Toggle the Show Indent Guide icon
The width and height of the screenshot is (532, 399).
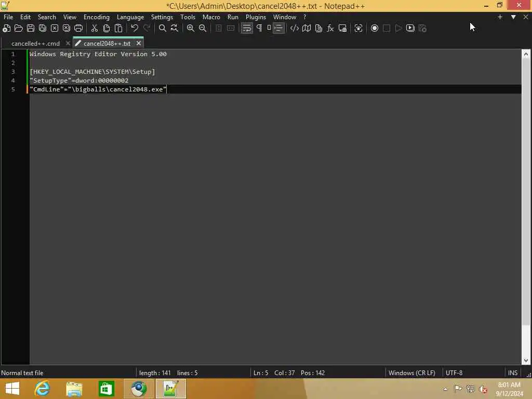(278, 29)
